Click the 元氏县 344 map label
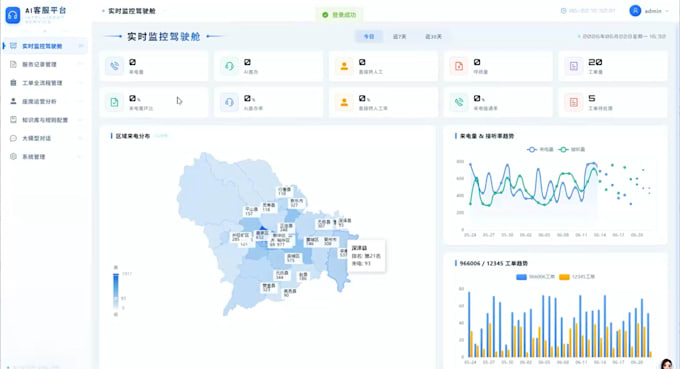The width and height of the screenshot is (680, 369). (x=282, y=275)
